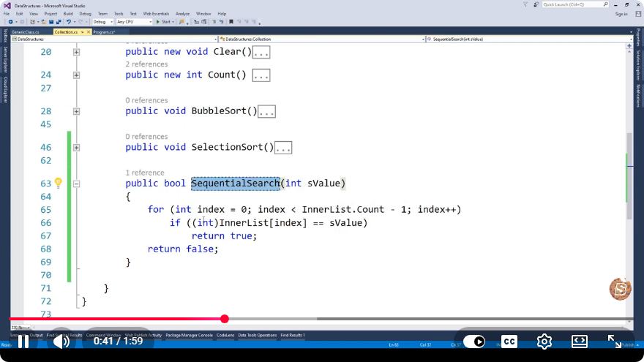Click the navigate backward toolbar icon
Viewport: 644px width, 362px height.
coord(11,22)
